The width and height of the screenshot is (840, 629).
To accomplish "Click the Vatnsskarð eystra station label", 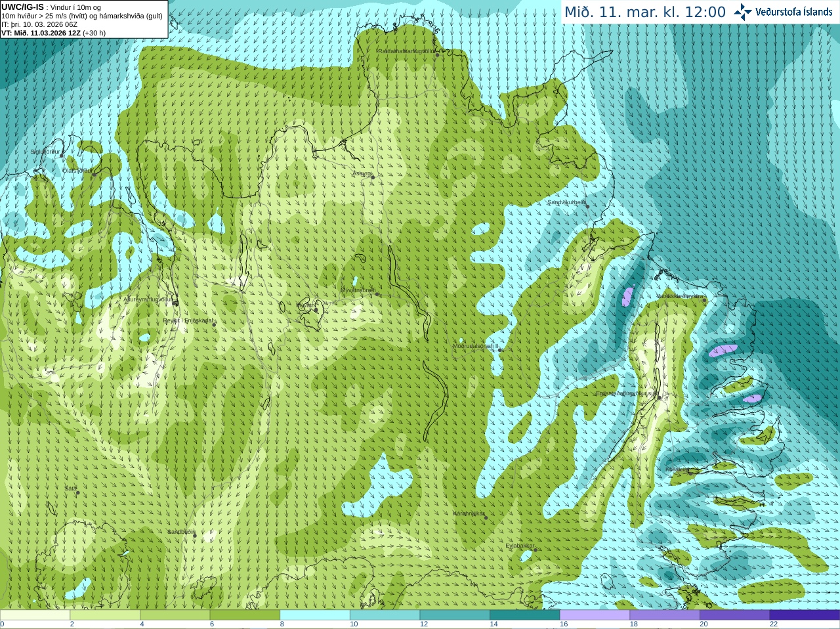I will tap(680, 296).
